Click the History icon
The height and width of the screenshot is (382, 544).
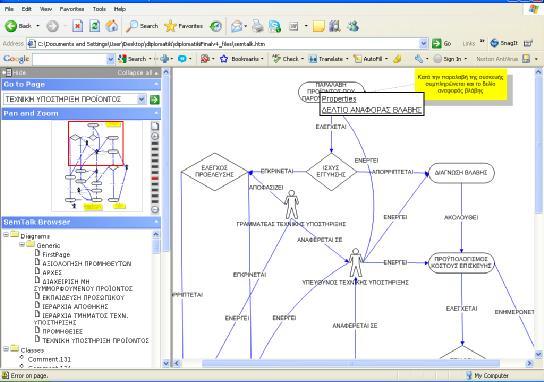[x=216, y=26]
